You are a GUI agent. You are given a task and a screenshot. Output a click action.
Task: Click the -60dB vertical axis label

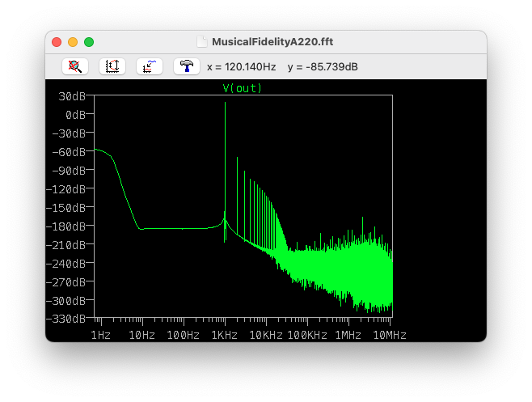69,152
